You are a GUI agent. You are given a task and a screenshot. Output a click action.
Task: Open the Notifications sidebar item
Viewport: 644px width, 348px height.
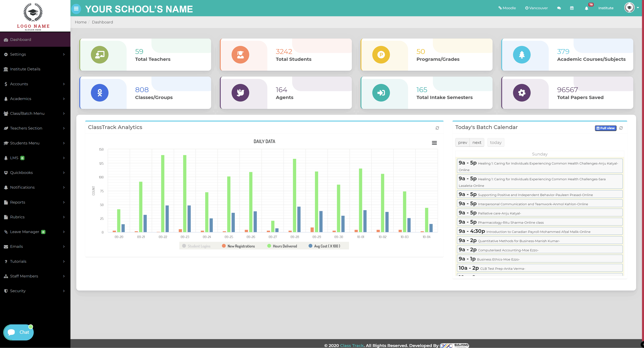[35, 187]
